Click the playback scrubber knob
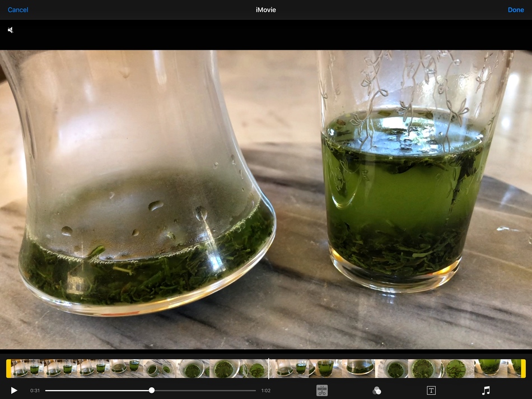 point(152,390)
